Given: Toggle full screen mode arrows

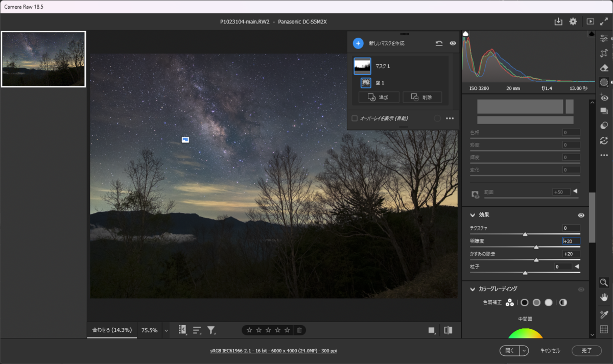Looking at the screenshot, I should 604,21.
